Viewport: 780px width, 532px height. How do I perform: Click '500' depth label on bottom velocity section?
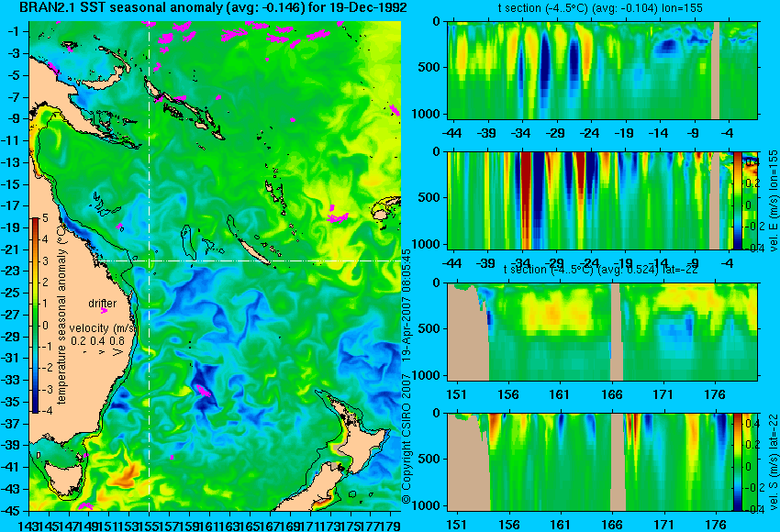point(429,459)
